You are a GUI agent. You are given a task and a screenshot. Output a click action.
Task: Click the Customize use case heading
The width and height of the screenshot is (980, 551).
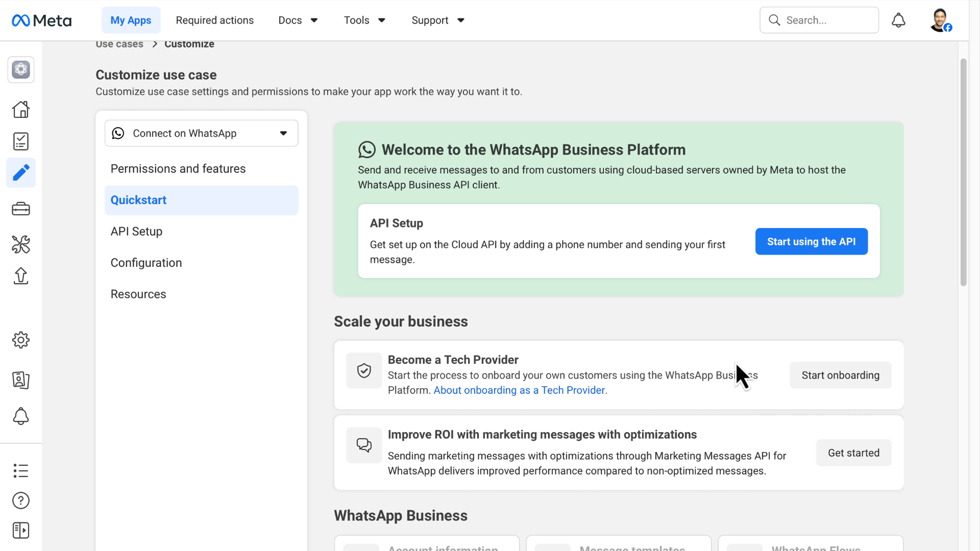156,75
